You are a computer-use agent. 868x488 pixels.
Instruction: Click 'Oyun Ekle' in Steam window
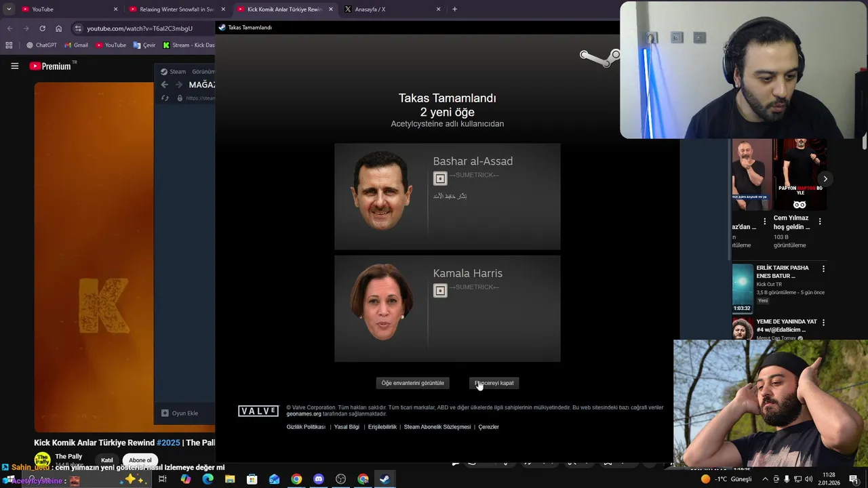click(180, 413)
